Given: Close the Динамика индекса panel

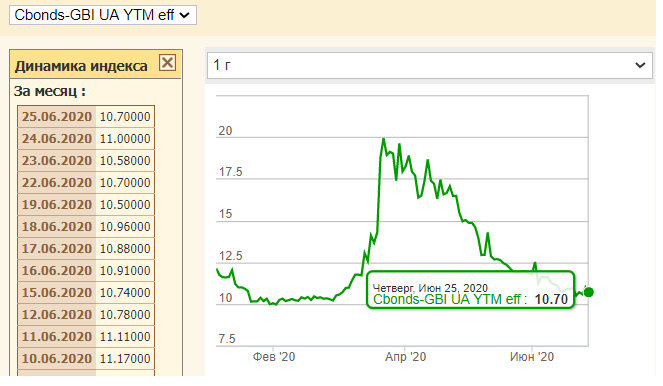Looking at the screenshot, I should tap(167, 63).
